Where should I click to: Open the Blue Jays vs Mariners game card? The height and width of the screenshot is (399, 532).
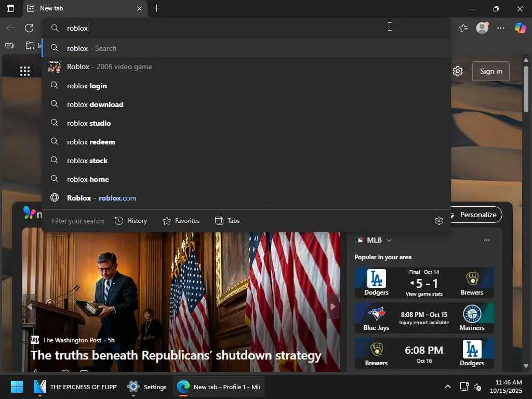tap(424, 318)
